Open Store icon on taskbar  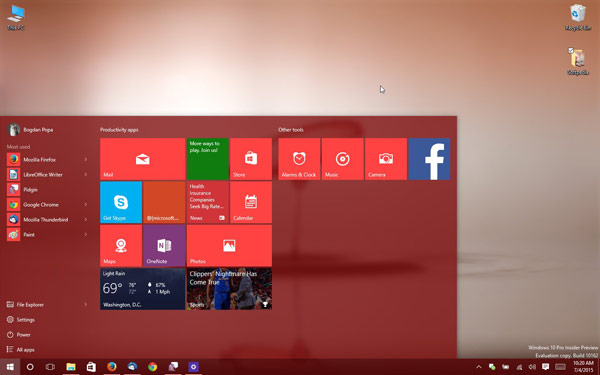[91, 367]
